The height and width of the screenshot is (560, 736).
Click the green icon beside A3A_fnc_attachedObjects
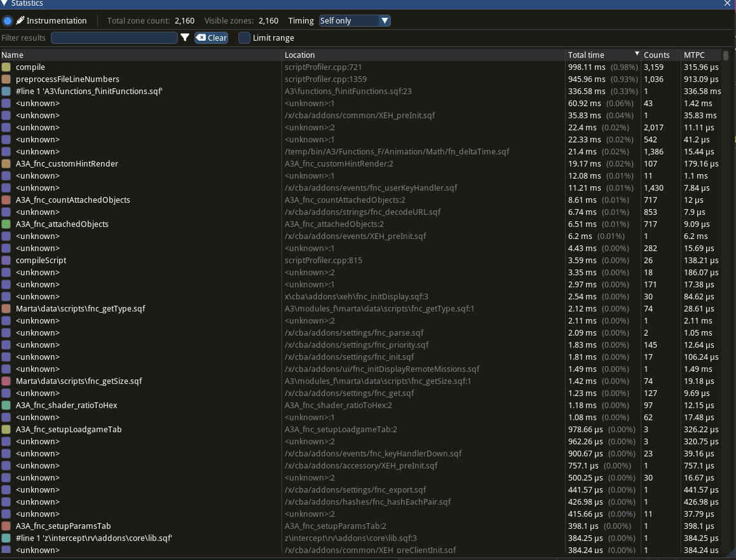pyautogui.click(x=6, y=224)
